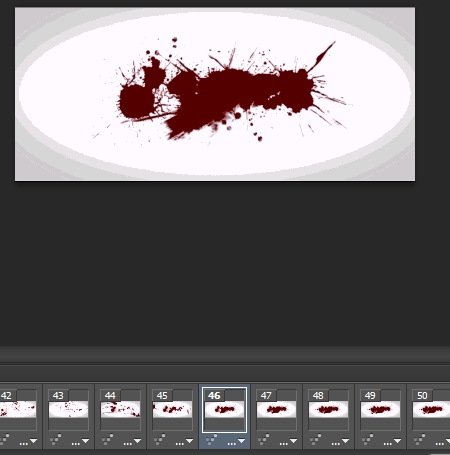The image size is (450, 455).
Task: Select animation frame 43 thumbnail
Action: point(68,409)
